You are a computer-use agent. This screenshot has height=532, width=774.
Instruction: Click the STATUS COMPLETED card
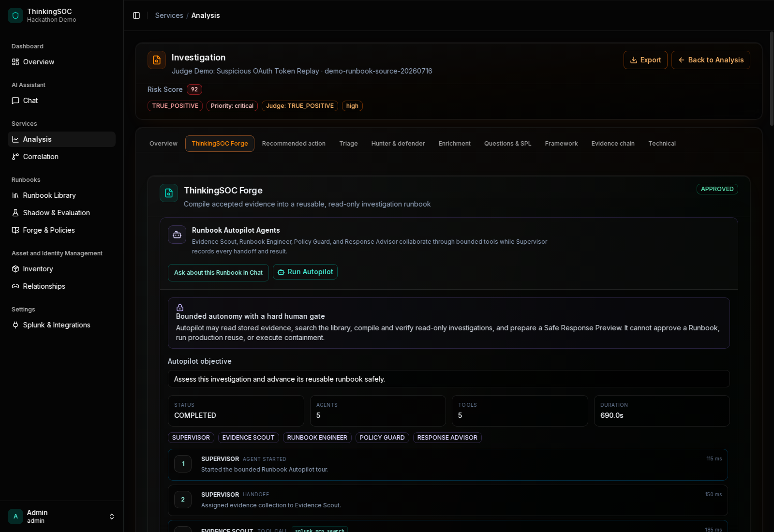pos(236,411)
